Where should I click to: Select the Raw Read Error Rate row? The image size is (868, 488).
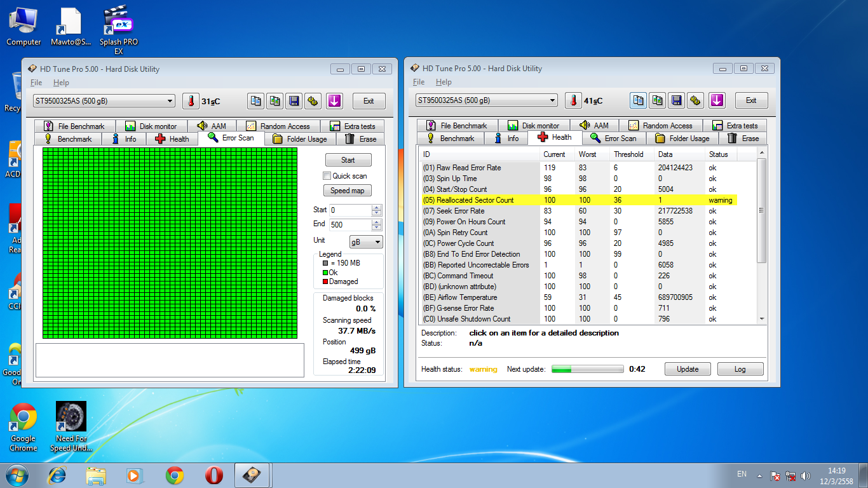[x=579, y=168]
